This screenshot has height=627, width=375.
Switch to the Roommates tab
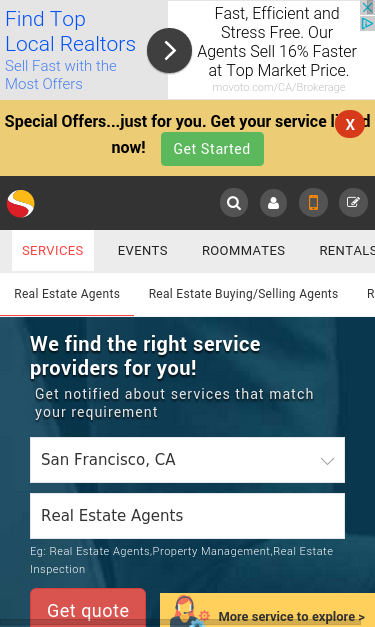point(243,251)
